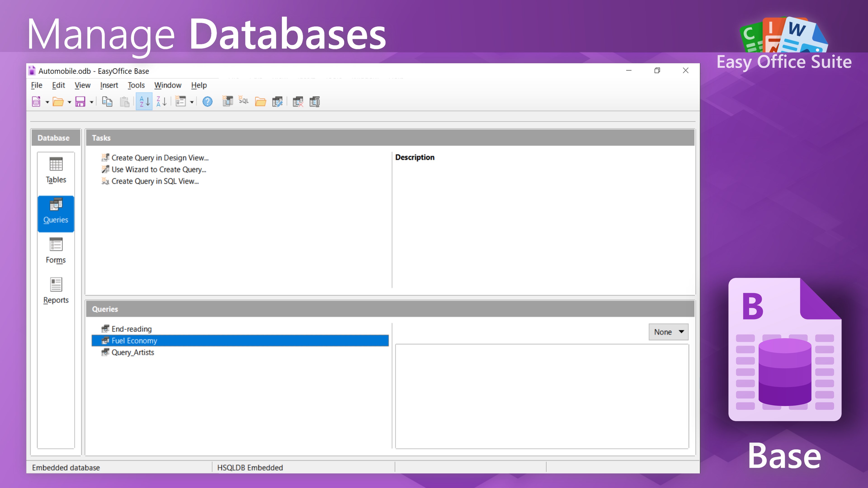Screen dimensions: 868x488
Task: Expand the Open folder dropdown arrow
Action: pos(69,102)
